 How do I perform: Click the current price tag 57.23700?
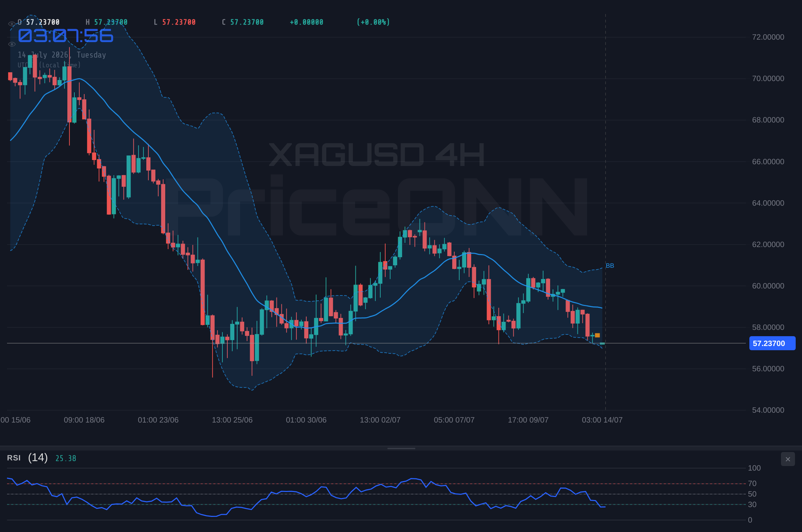(x=772, y=343)
